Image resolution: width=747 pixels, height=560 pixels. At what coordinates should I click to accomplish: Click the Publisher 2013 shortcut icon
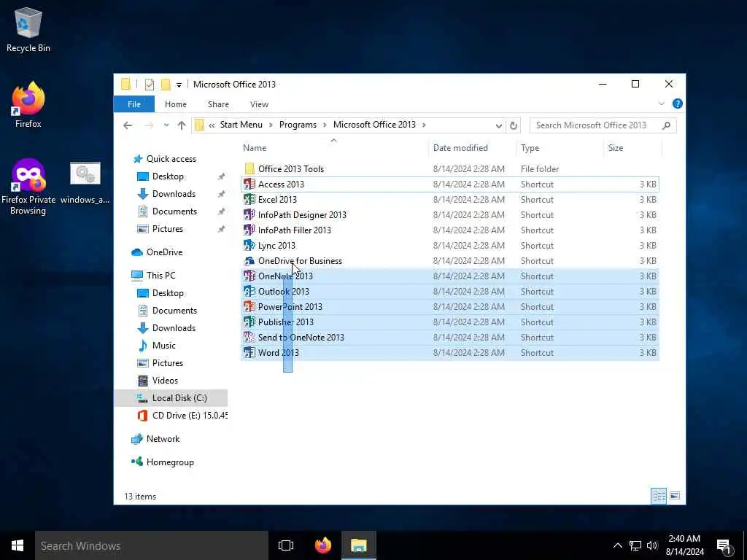click(249, 322)
